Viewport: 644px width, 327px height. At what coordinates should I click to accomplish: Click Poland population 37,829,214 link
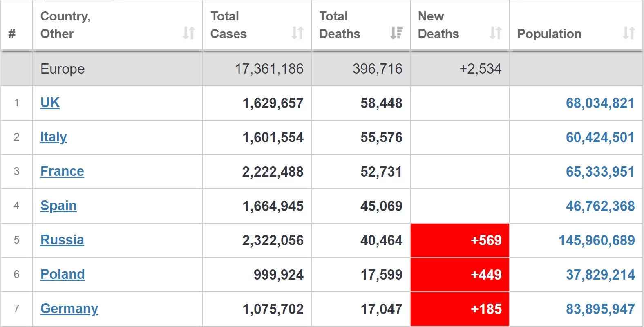[x=600, y=275]
